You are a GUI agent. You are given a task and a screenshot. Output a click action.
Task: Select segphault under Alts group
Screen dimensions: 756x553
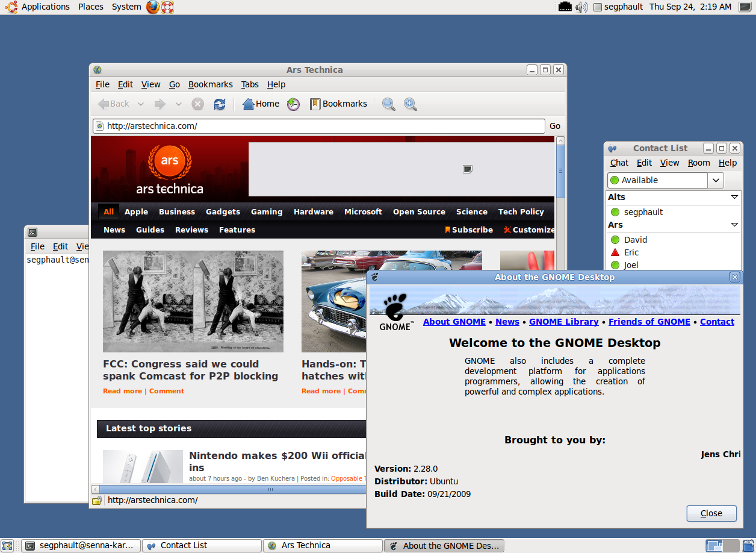(x=643, y=212)
